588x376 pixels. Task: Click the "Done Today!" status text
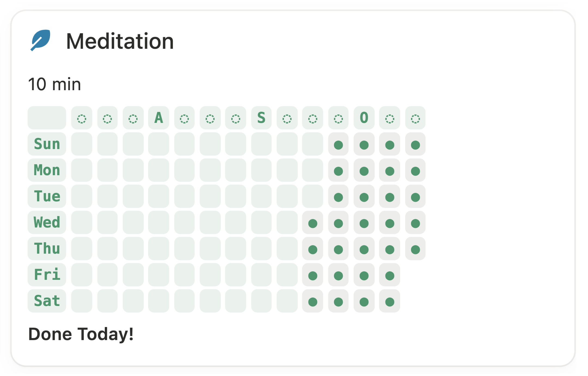[x=81, y=334]
